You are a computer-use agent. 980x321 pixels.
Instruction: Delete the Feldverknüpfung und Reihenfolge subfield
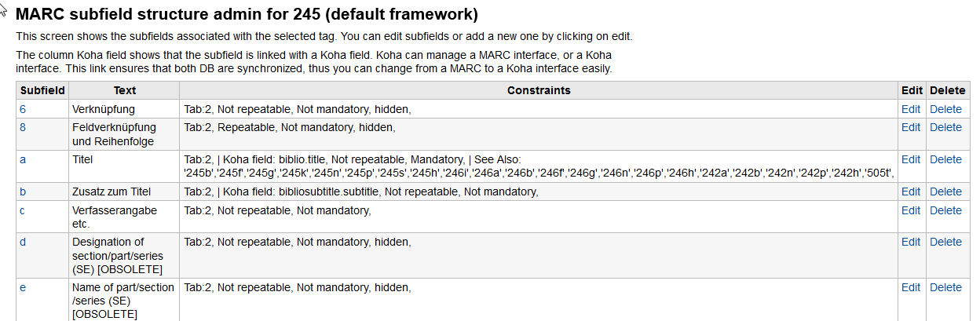coord(945,127)
